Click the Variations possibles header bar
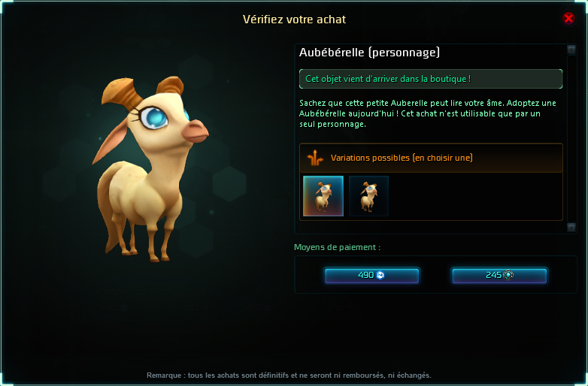 (x=431, y=158)
